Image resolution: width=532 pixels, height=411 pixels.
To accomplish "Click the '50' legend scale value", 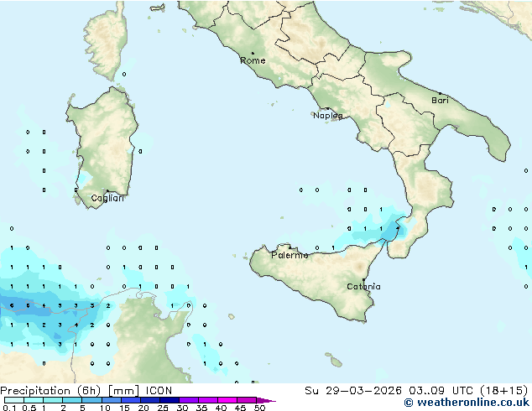I will coord(259,408).
